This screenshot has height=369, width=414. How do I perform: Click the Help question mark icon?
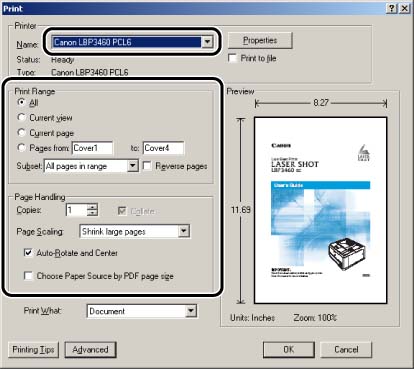pyautogui.click(x=392, y=8)
